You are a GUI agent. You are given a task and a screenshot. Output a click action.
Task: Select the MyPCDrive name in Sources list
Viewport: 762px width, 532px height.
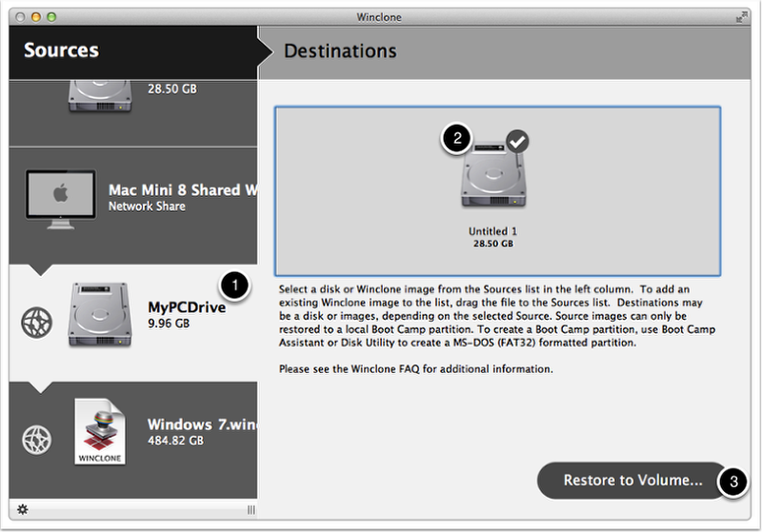(x=186, y=308)
